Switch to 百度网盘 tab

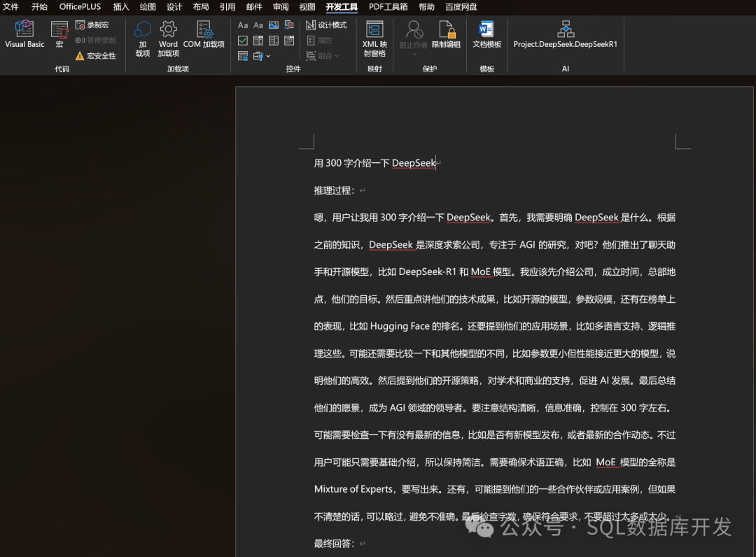[461, 7]
